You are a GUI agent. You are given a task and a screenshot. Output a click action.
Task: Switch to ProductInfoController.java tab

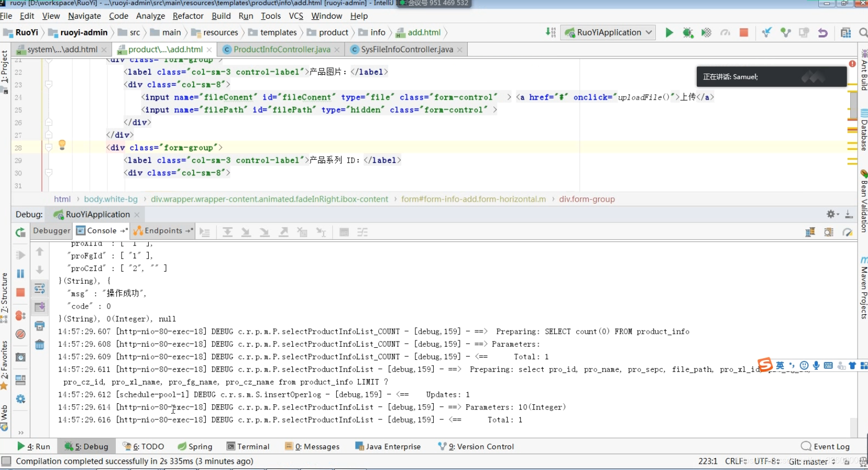281,50
